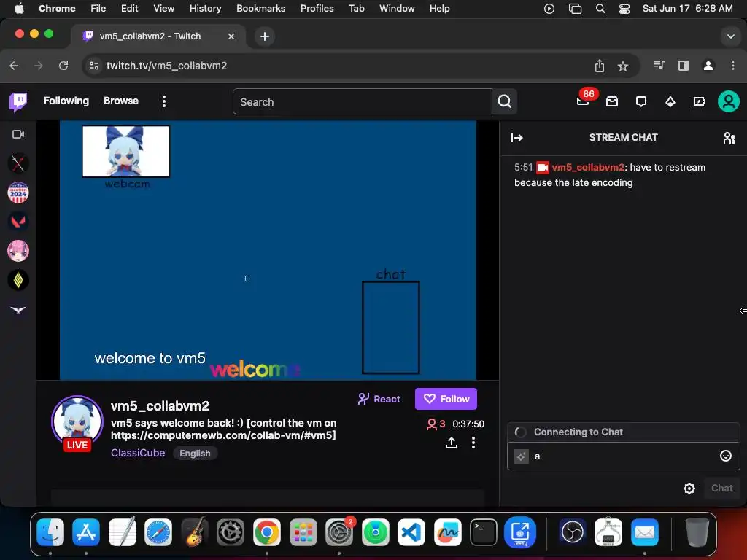Open Chrome profile icon in toolbar
Screen dimensions: 747x560
pos(708,66)
